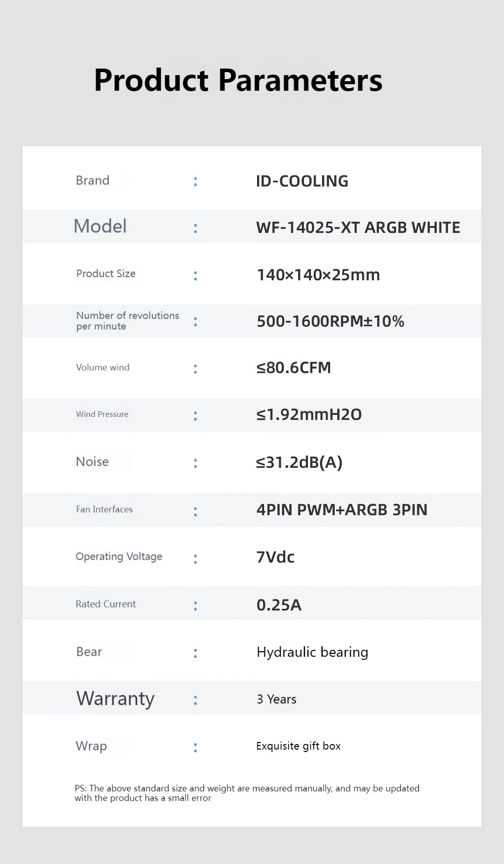Select the 4PIN PWM+ARGB 3PIN interface text
The height and width of the screenshot is (864, 504).
(x=342, y=510)
